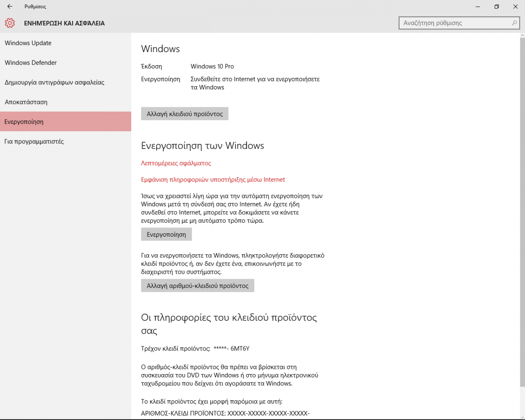Viewport: 525px width, 420px height.
Task: Click the vertical scrollbar thumb
Action: point(522,212)
